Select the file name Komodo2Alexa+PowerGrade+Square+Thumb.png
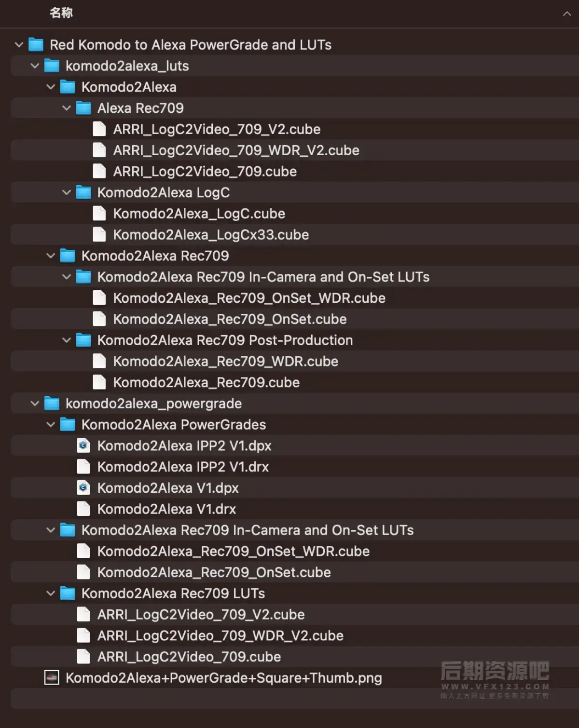 point(224,678)
